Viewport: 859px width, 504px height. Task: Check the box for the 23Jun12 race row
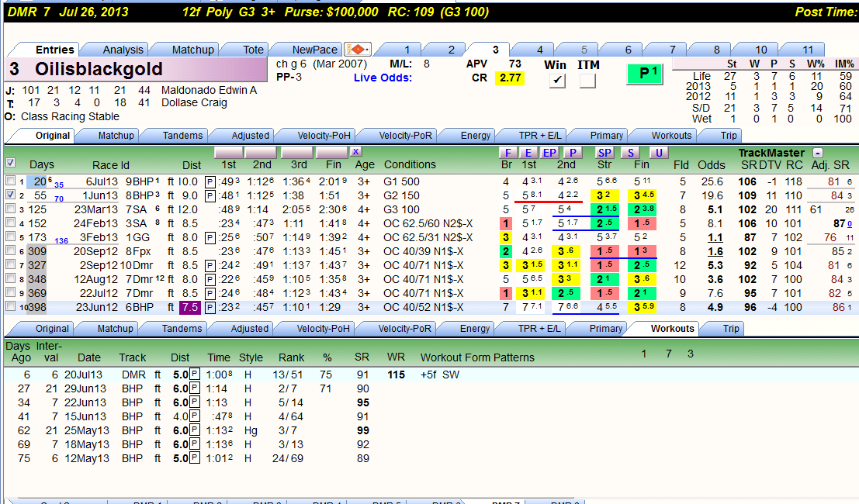point(10,306)
